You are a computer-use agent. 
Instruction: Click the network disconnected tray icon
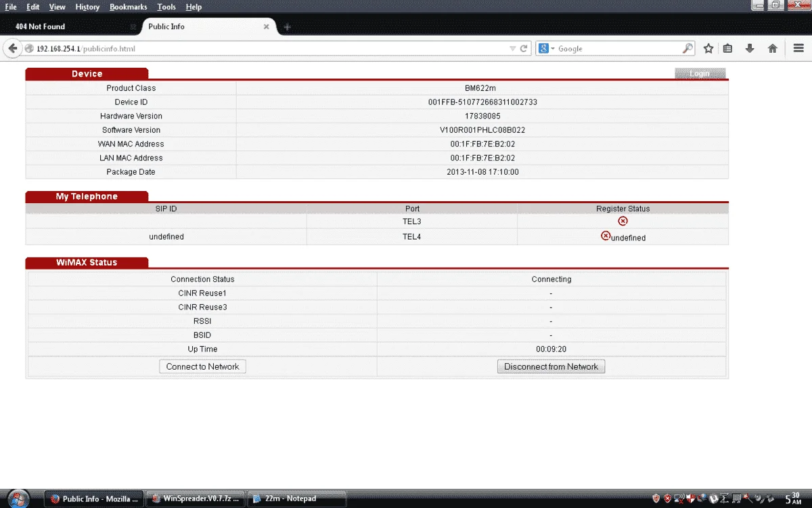click(679, 499)
